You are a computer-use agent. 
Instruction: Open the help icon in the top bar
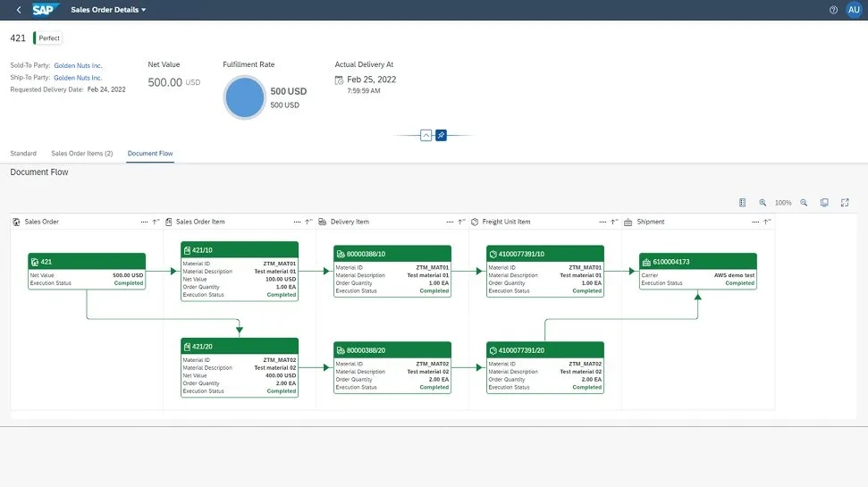pos(833,10)
